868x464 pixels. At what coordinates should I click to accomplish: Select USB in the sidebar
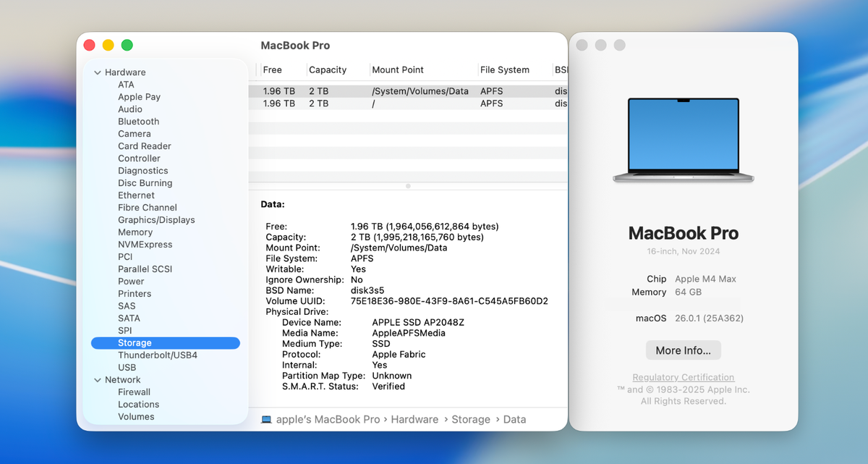(127, 368)
